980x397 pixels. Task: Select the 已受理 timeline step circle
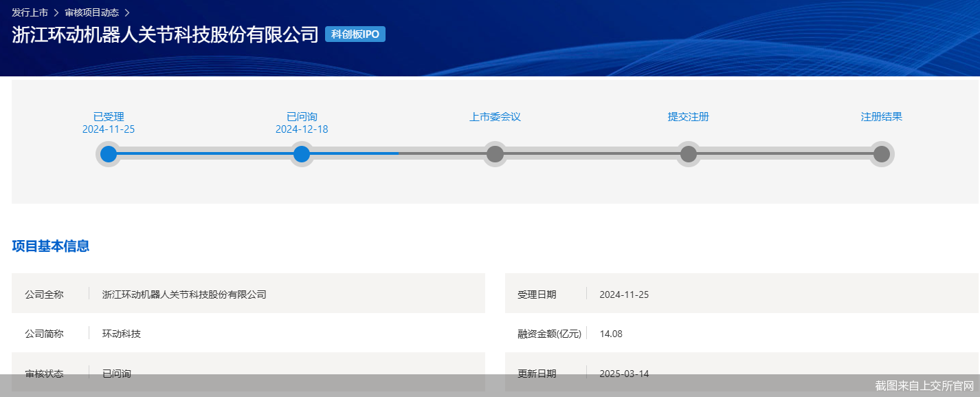(x=109, y=154)
